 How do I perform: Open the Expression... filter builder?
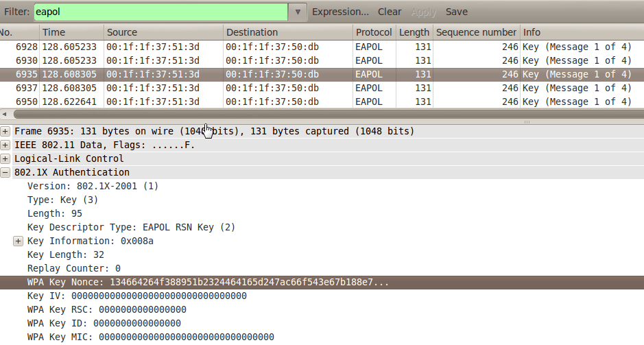pos(340,12)
